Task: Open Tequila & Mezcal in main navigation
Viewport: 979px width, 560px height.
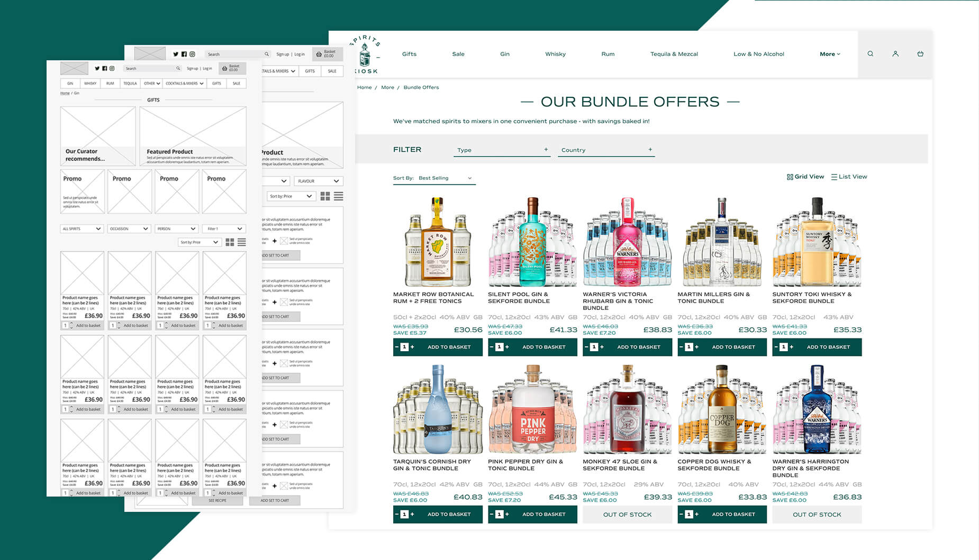Action: [674, 54]
